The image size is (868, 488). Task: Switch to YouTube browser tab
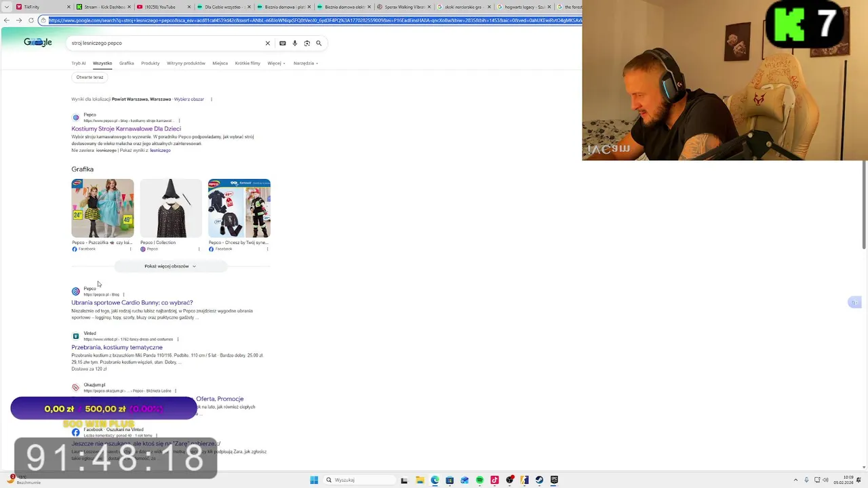click(x=161, y=7)
